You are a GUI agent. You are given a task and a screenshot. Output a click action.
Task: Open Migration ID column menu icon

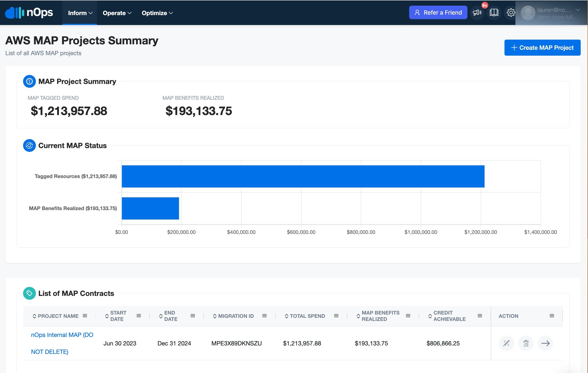click(x=264, y=316)
